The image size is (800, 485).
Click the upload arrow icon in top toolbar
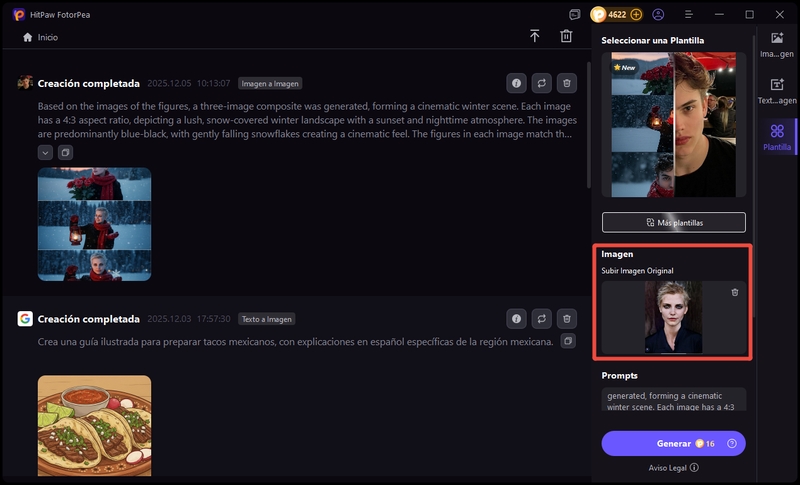(535, 36)
